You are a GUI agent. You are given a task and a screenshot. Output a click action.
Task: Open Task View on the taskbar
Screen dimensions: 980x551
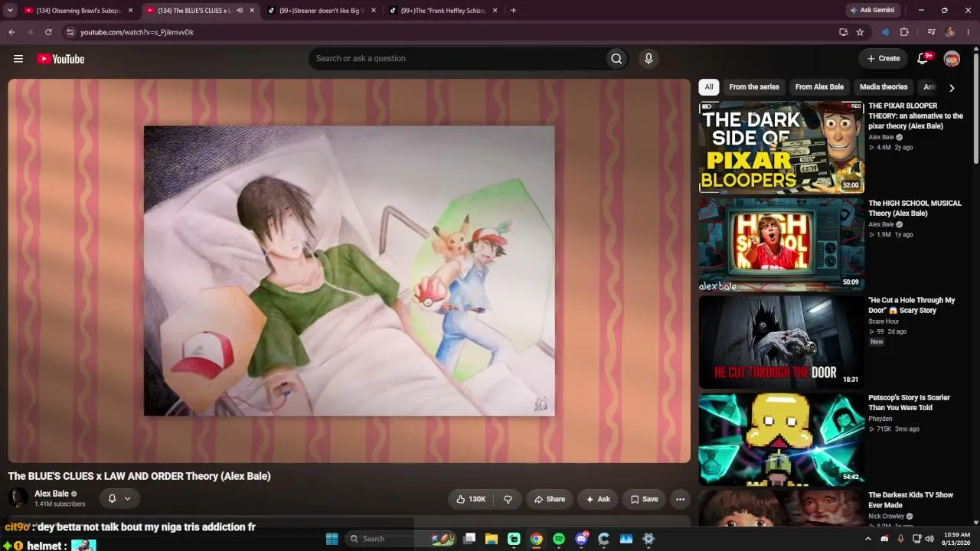point(469,539)
